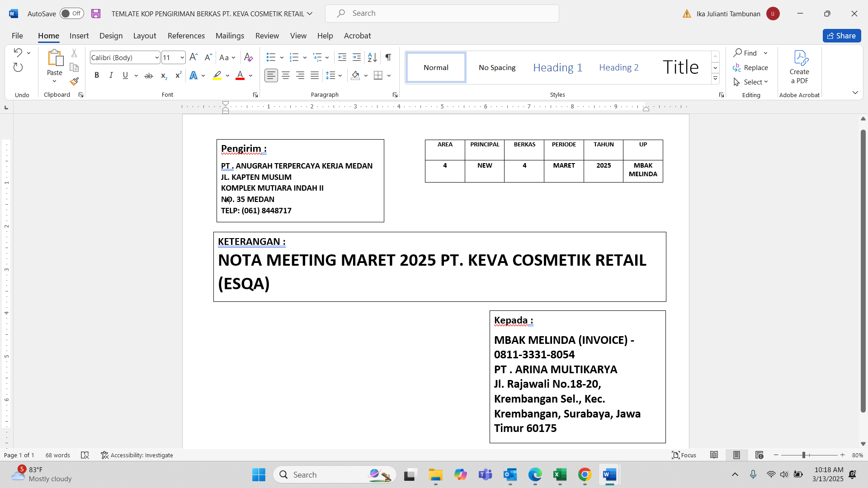The image size is (868, 488).
Task: Open the Acrobat tab
Action: coord(357,36)
